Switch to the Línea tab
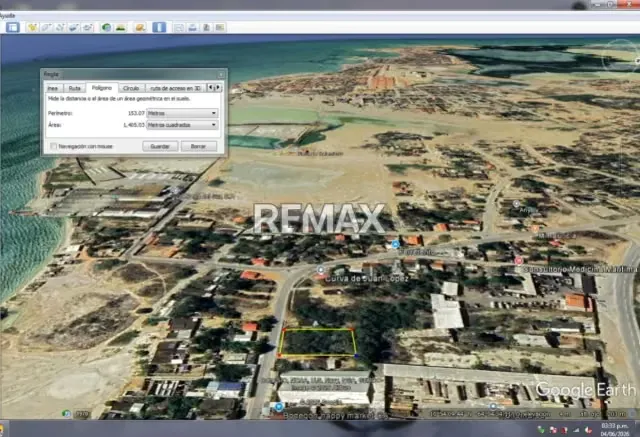This screenshot has height=437, width=640. pos(53,88)
